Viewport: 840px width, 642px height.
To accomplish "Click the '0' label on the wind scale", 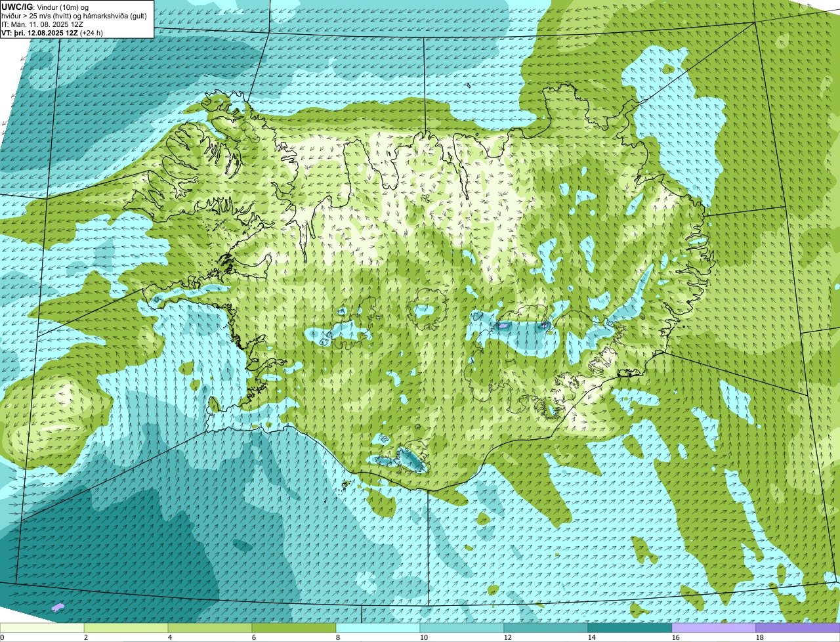I will pos(2,637).
